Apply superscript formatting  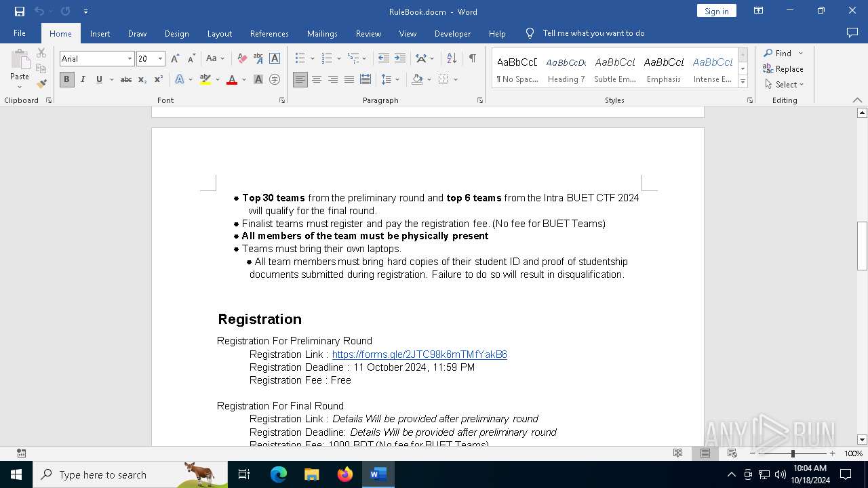tap(158, 80)
